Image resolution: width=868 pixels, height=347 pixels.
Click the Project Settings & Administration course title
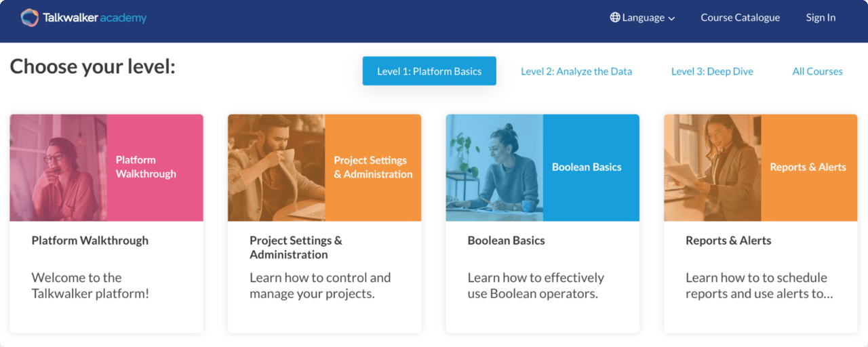tap(296, 247)
